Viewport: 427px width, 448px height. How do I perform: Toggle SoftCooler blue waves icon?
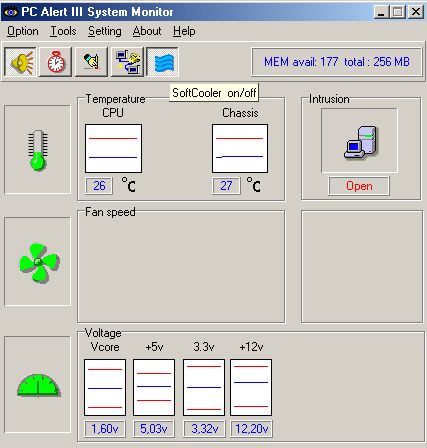(163, 62)
